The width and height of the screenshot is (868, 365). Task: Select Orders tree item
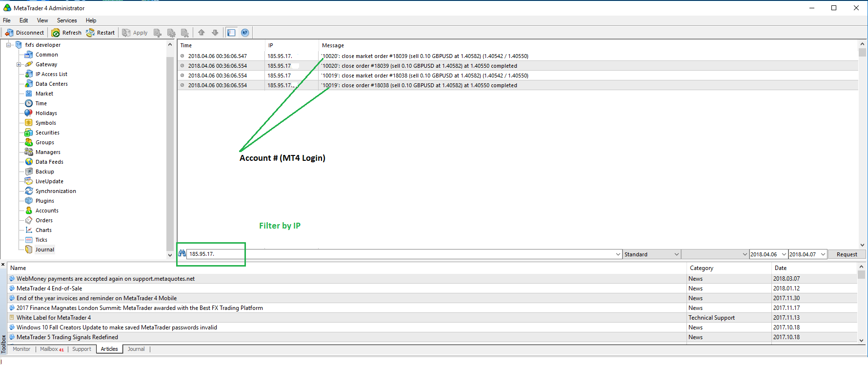click(44, 220)
